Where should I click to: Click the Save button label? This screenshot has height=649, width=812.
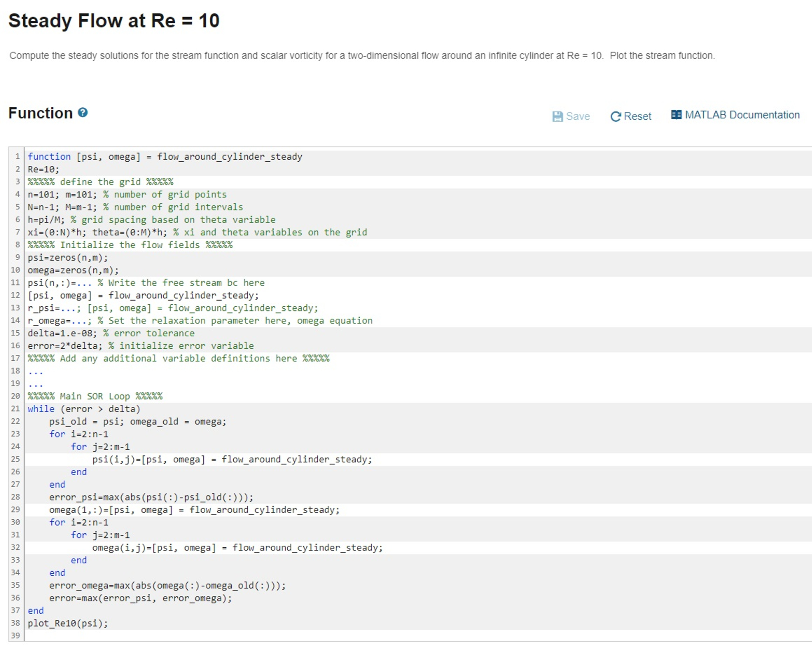coord(577,117)
